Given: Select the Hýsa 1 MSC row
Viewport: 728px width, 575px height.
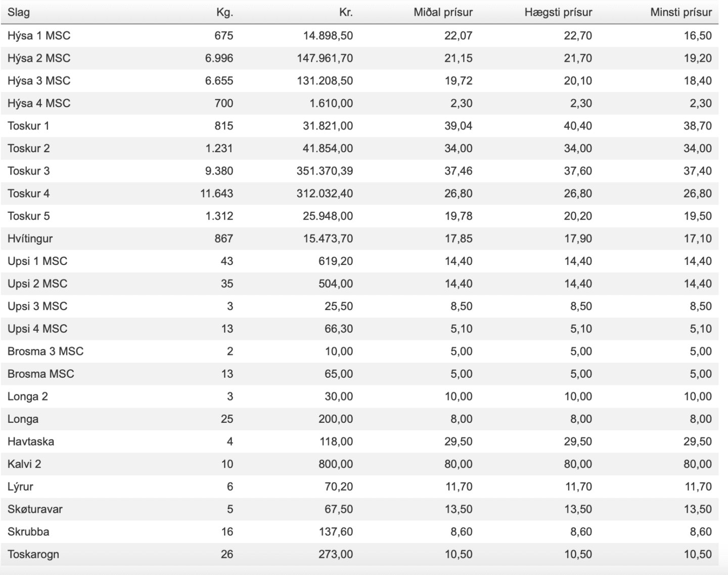Looking at the screenshot, I should click(359, 35).
